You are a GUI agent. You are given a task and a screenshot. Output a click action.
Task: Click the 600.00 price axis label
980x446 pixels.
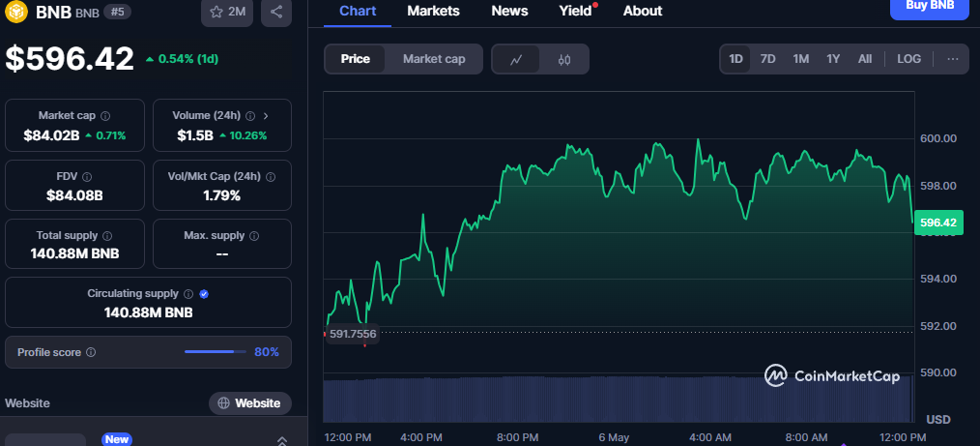938,138
